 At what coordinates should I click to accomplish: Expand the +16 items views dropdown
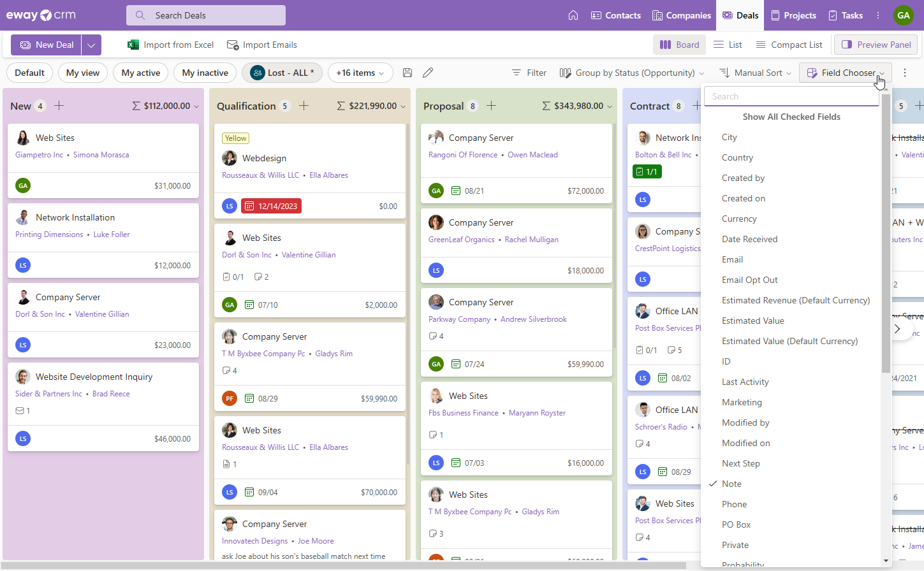[x=361, y=73]
